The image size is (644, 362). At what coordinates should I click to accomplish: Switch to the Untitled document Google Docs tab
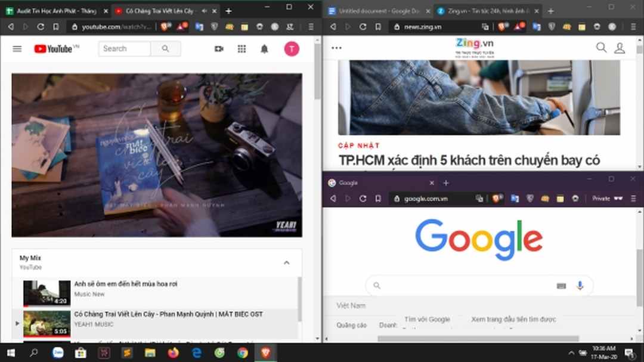pos(378,11)
